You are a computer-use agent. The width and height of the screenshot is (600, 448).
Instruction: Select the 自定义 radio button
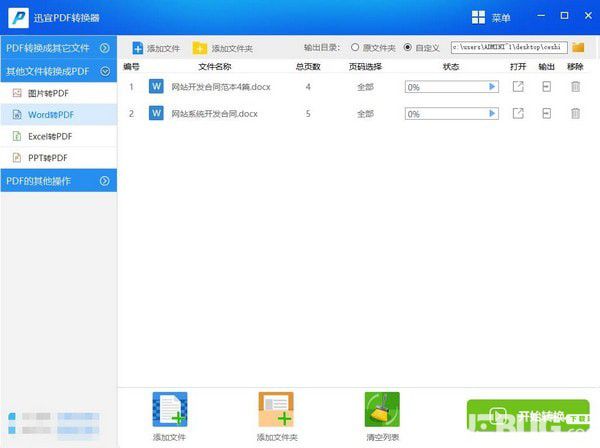click(x=408, y=47)
